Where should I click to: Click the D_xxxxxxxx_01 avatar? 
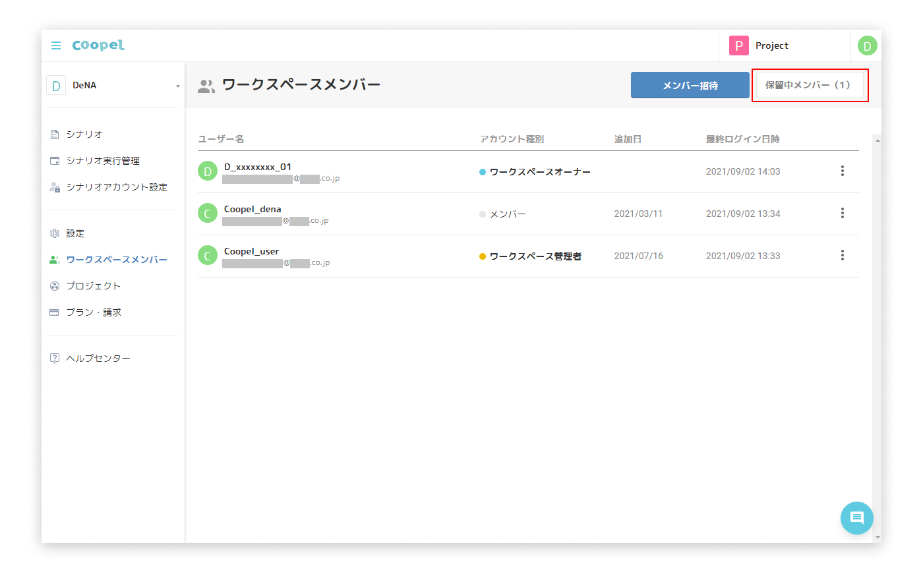(x=208, y=171)
